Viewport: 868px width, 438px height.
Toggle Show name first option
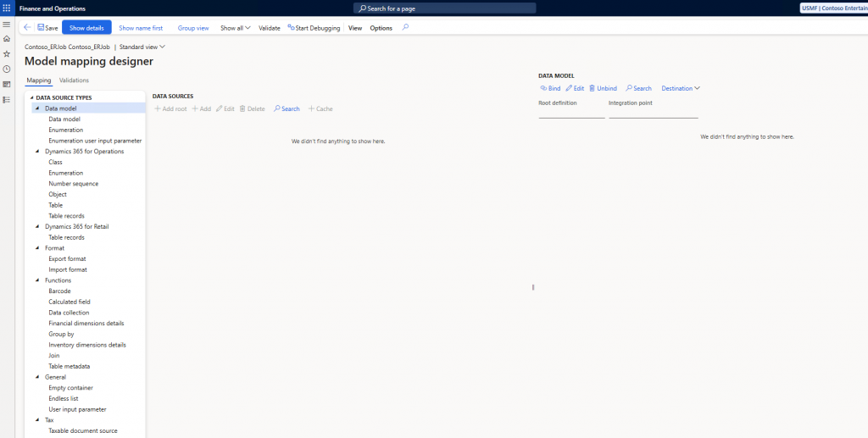coord(141,28)
